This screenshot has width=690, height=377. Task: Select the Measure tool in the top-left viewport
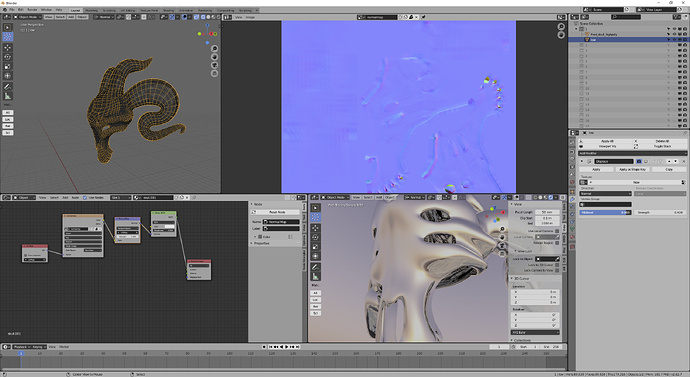pyautogui.click(x=7, y=96)
